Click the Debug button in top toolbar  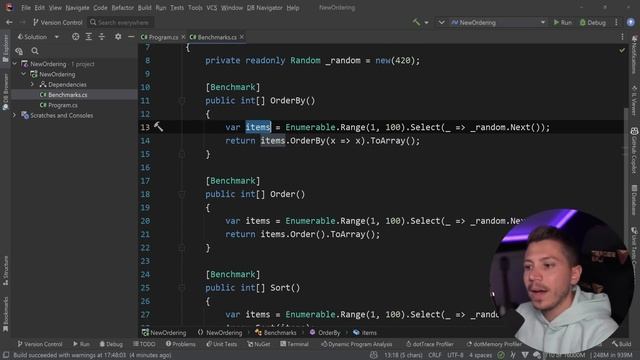pyautogui.click(x=593, y=22)
